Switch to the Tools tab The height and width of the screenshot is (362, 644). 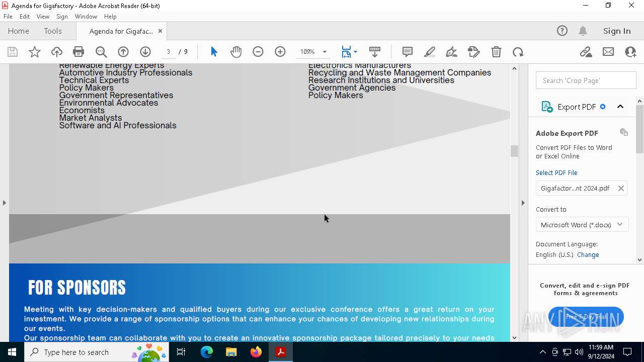[x=53, y=31]
